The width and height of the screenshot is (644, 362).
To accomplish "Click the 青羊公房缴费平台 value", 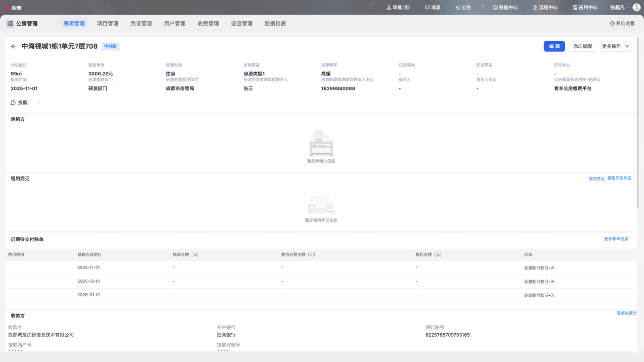I will point(573,88).
